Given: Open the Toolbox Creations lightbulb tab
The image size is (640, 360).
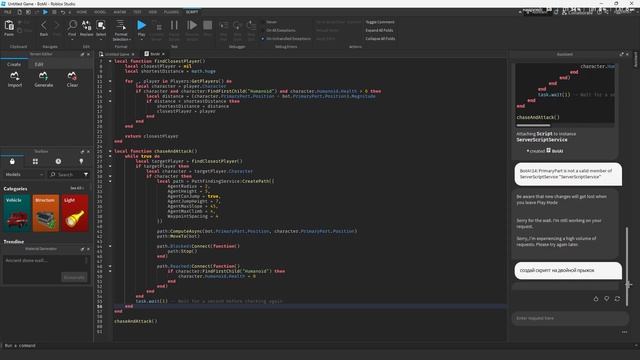Looking at the screenshot, I should [x=81, y=162].
